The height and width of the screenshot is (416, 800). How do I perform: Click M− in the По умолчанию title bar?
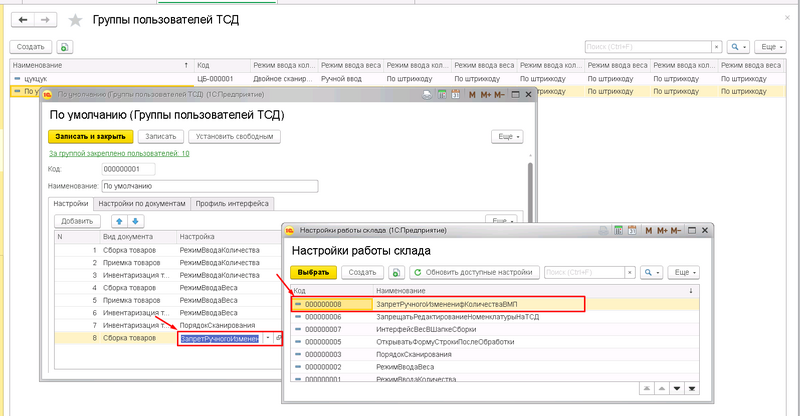499,94
